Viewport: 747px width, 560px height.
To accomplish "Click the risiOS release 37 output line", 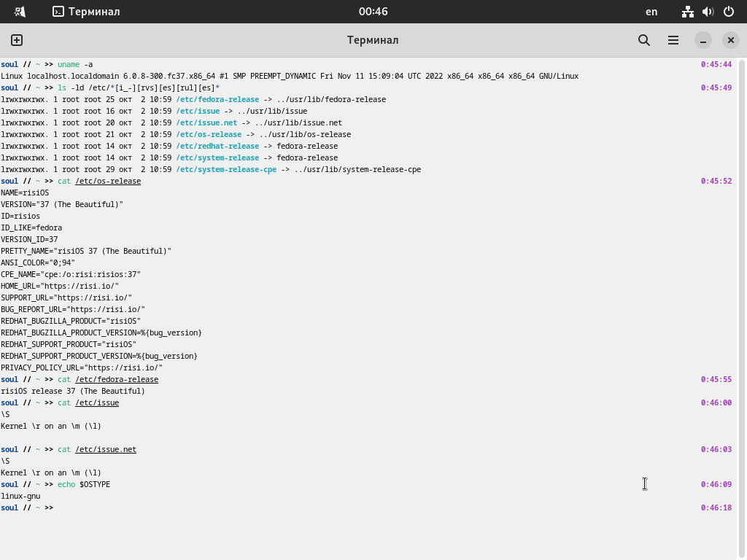I will point(73,391).
